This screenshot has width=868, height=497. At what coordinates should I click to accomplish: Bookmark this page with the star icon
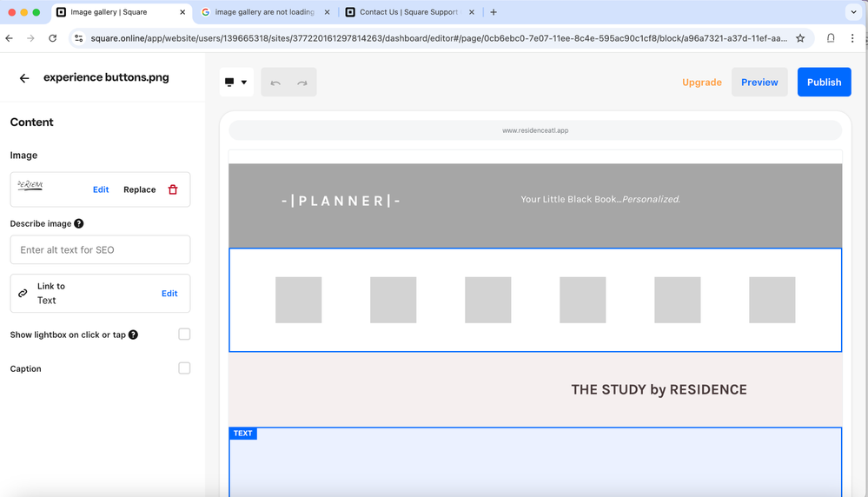tap(800, 38)
